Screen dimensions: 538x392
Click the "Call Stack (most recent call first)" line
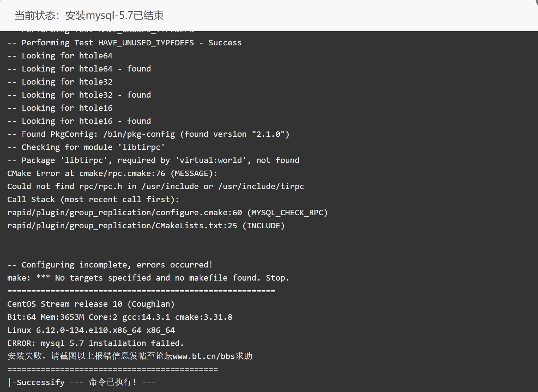pyautogui.click(x=93, y=199)
